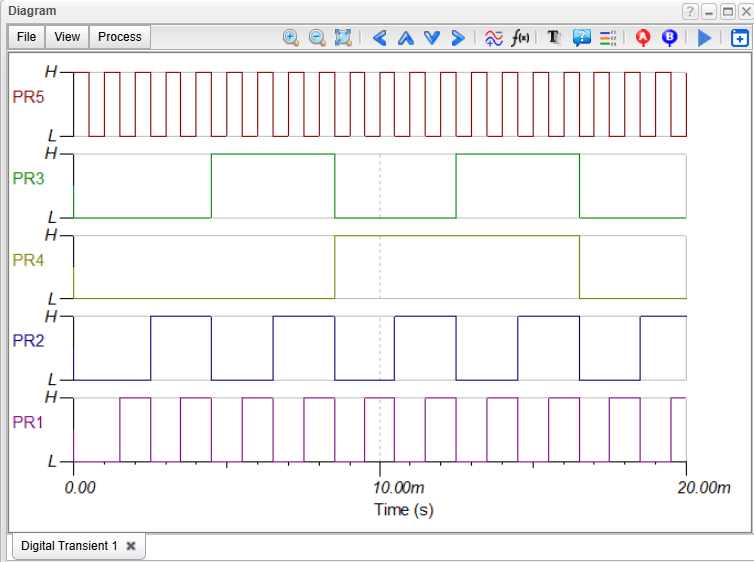The width and height of the screenshot is (754, 562).
Task: Add a new diagram page icon
Action: click(740, 38)
